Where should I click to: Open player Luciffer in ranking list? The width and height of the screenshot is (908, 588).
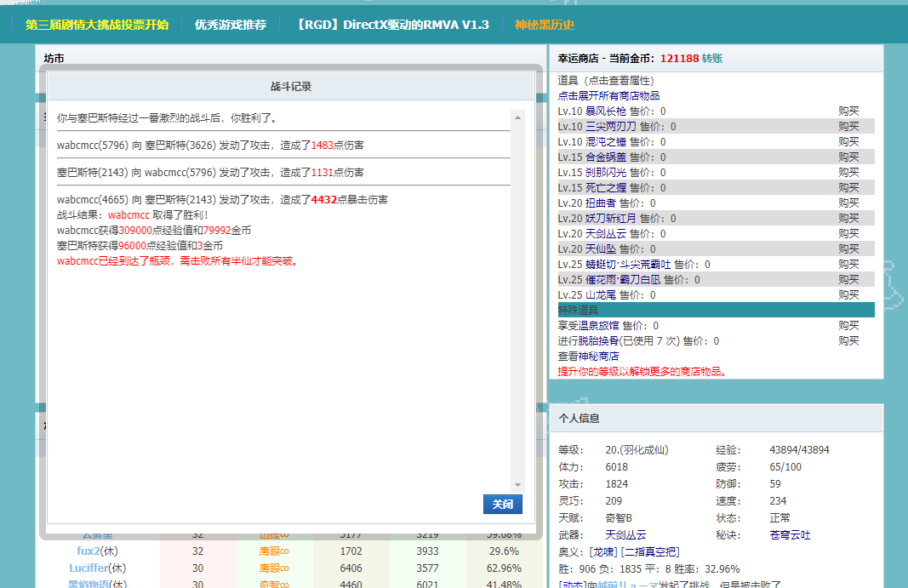(x=89, y=568)
